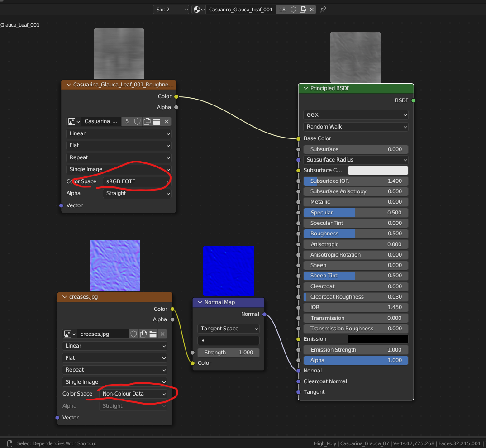The height and width of the screenshot is (448, 486).
Task: Click open folder icon in creases.jpg node
Action: point(153,334)
